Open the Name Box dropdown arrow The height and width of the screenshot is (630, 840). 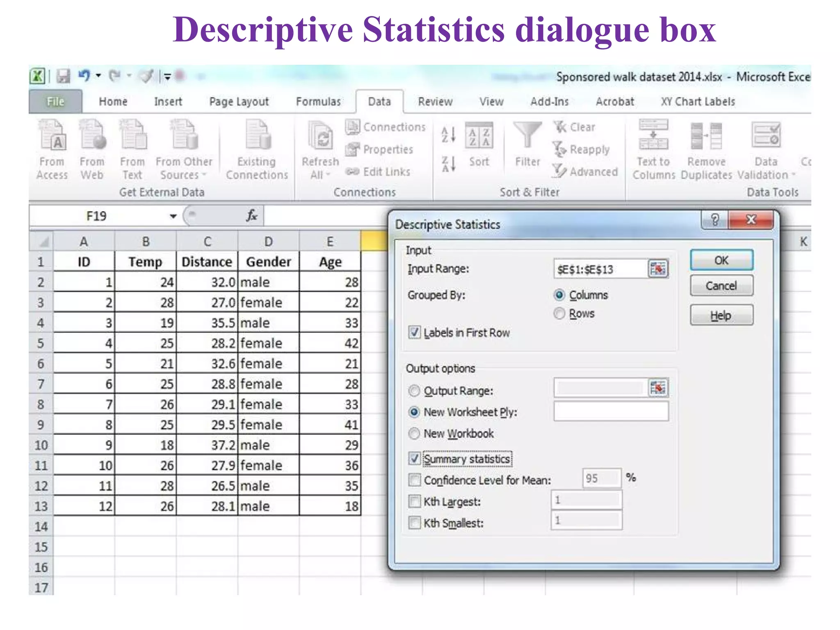173,216
